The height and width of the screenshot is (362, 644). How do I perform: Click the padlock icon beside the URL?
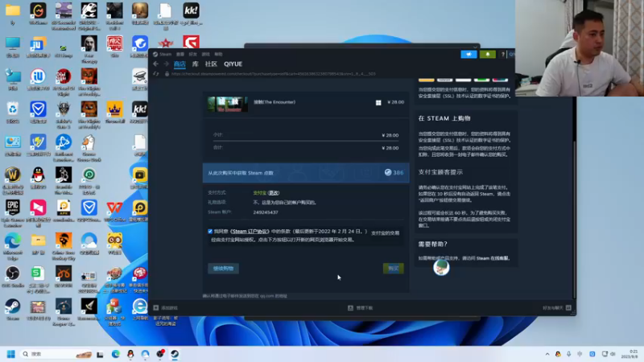(x=167, y=74)
